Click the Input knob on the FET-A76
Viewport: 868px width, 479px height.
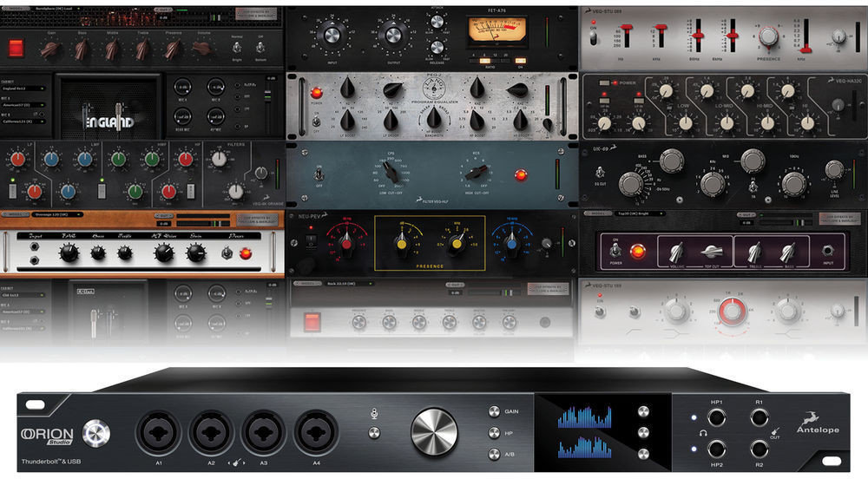tap(332, 36)
